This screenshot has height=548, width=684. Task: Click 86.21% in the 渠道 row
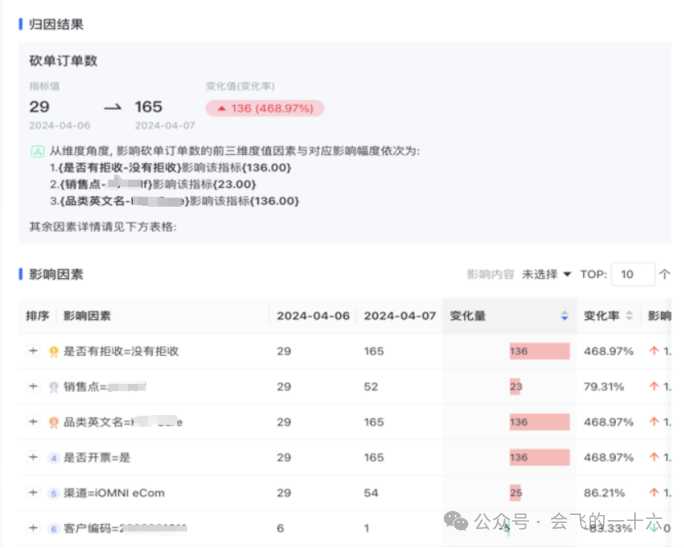click(604, 493)
